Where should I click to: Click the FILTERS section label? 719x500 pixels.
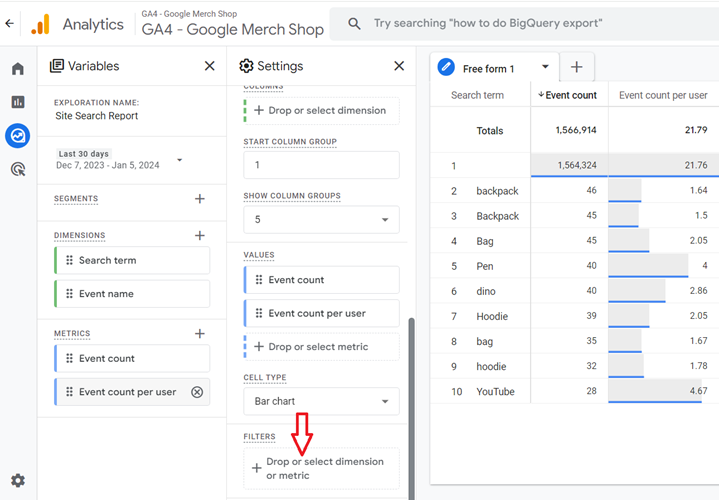[260, 437]
